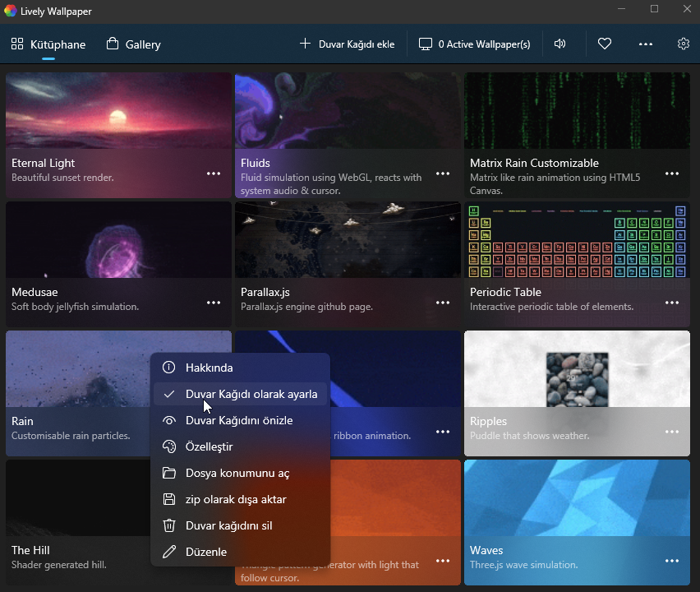
Task: Expand the three-dot toolbar overflow menu
Action: coord(645,44)
